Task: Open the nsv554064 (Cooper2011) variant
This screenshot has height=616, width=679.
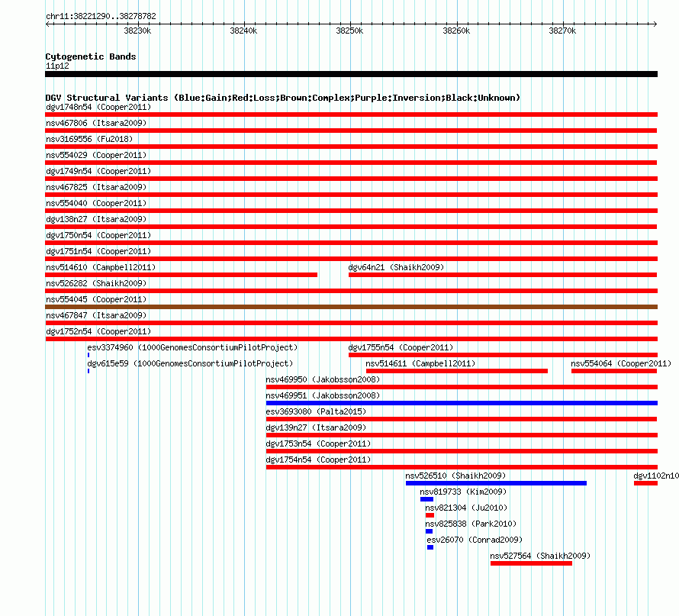Action: 621,363
